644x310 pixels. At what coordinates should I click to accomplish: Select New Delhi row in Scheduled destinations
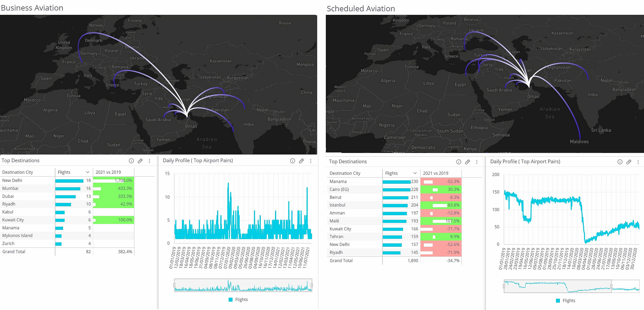pyautogui.click(x=395, y=244)
